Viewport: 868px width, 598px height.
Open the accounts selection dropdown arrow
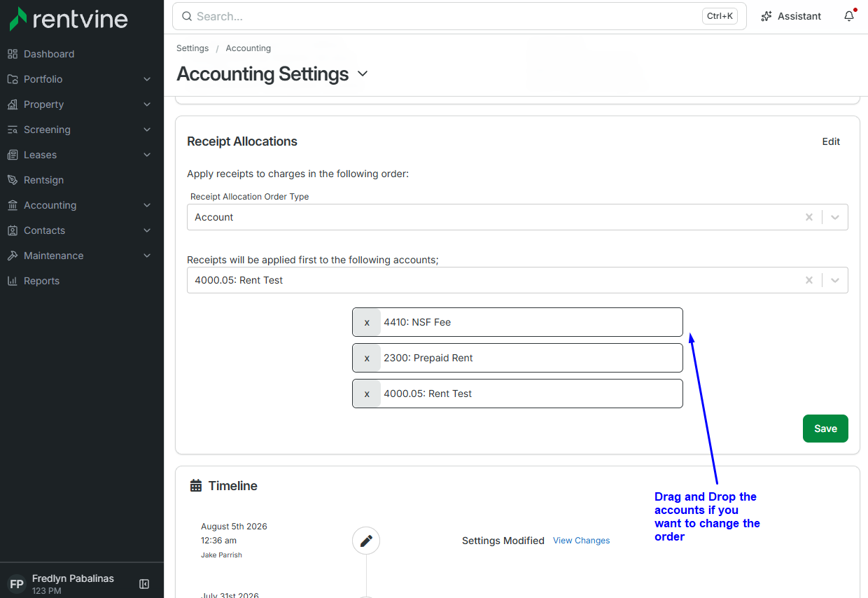[x=835, y=280]
